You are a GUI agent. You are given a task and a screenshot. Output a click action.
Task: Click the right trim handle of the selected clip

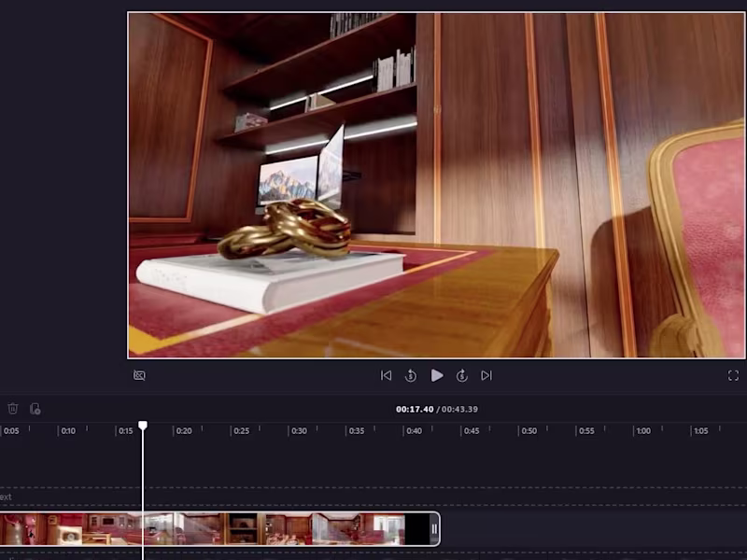pyautogui.click(x=434, y=527)
